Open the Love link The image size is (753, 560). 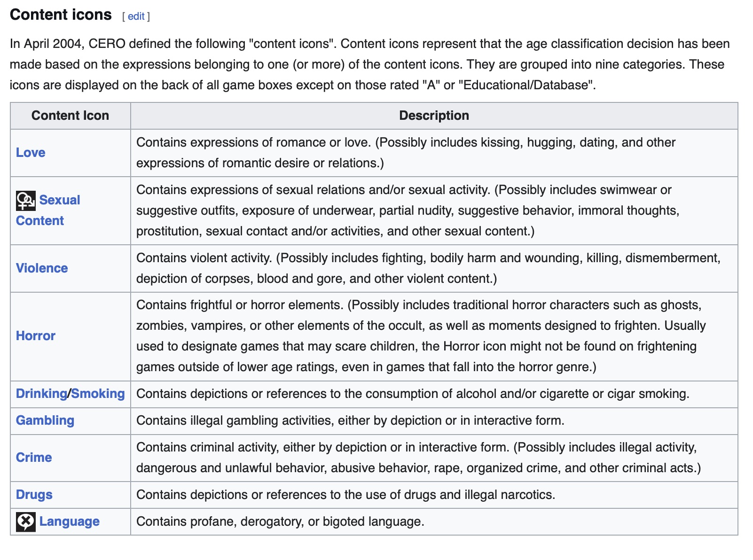(31, 153)
